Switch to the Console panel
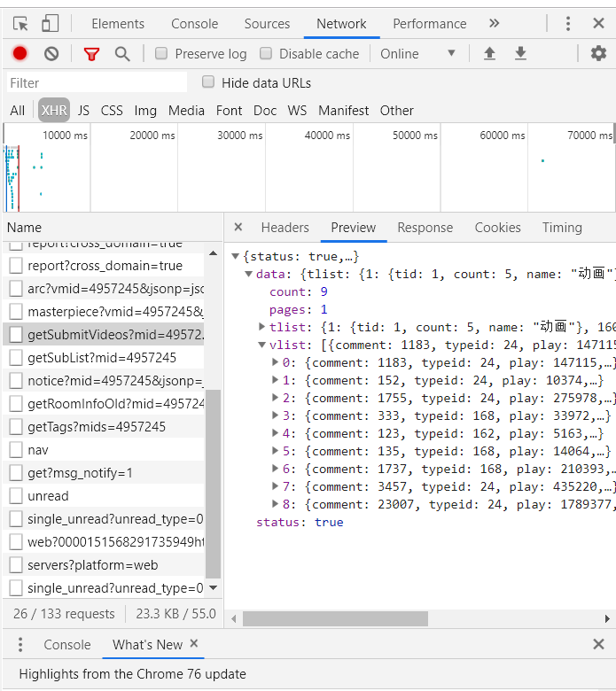The height and width of the screenshot is (691, 616). click(x=194, y=23)
